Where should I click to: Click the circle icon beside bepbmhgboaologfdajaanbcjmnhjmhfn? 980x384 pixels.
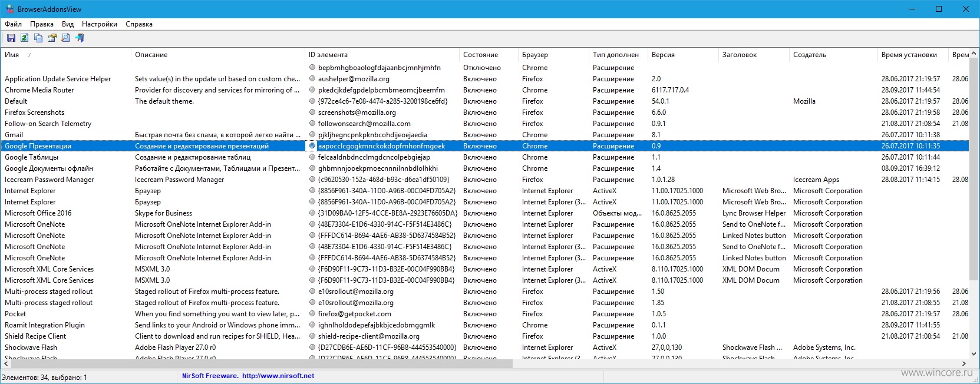tap(312, 68)
